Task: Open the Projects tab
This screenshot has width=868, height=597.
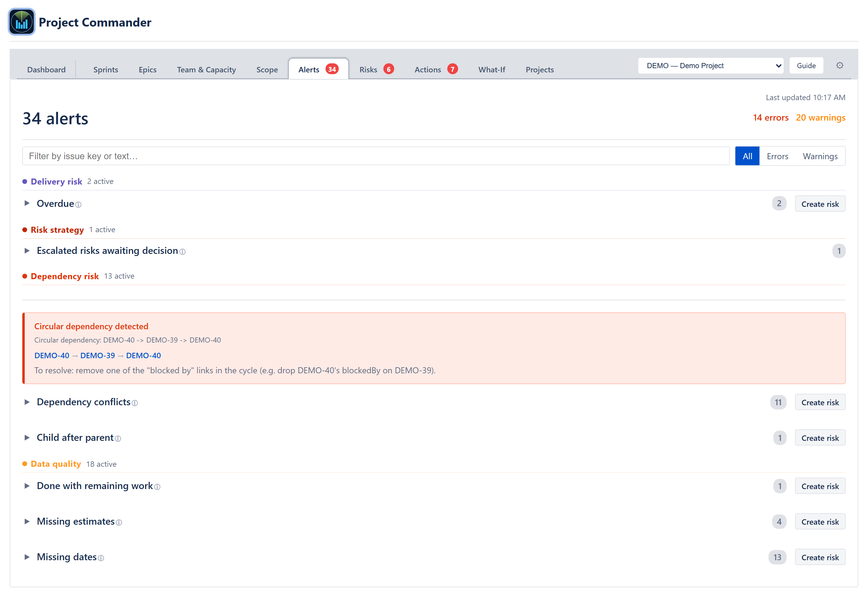Action: [x=539, y=70]
